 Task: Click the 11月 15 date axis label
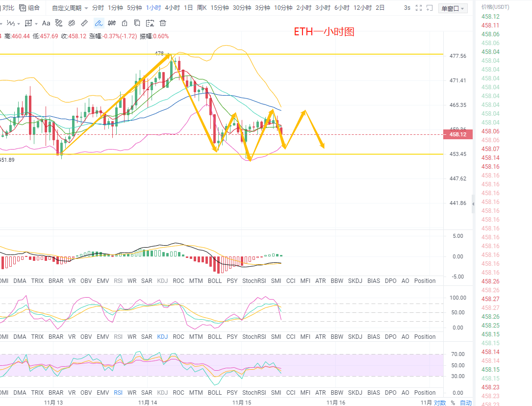coord(242,403)
